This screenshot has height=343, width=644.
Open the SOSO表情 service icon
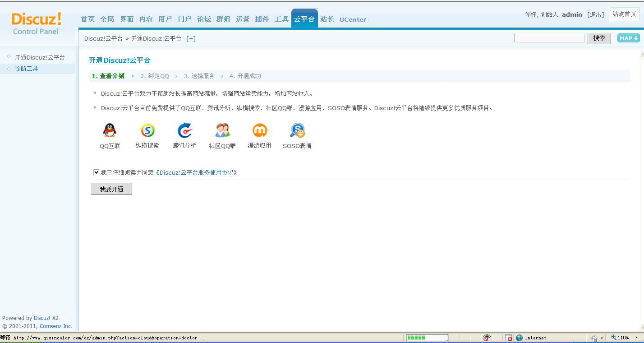tap(297, 131)
